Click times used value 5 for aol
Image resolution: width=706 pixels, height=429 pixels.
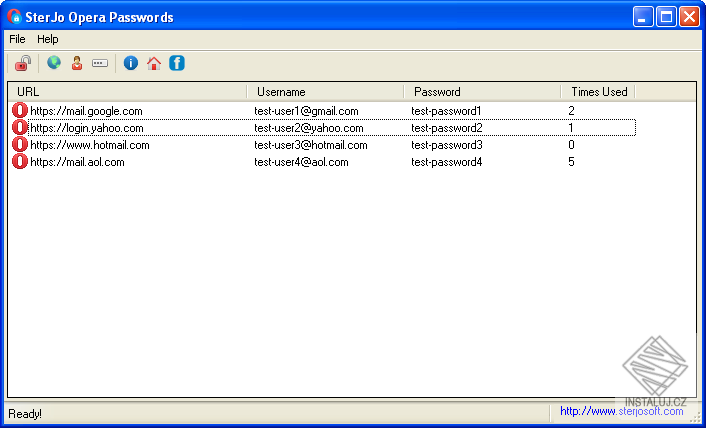pyautogui.click(x=571, y=162)
